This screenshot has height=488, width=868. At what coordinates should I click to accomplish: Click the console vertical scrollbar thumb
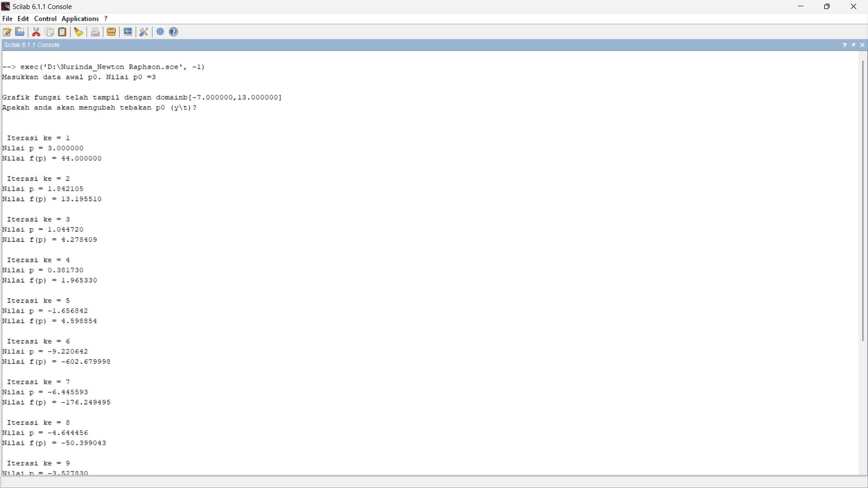[x=863, y=201]
